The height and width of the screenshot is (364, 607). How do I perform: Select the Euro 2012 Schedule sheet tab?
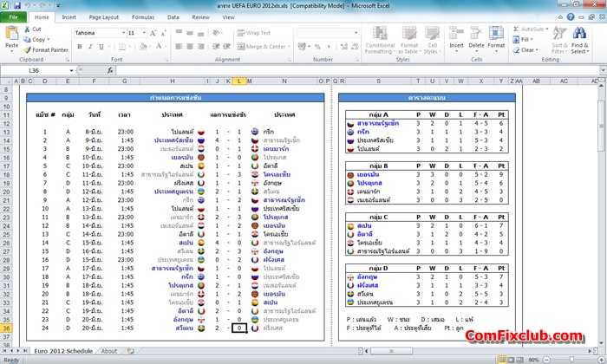[63, 351]
